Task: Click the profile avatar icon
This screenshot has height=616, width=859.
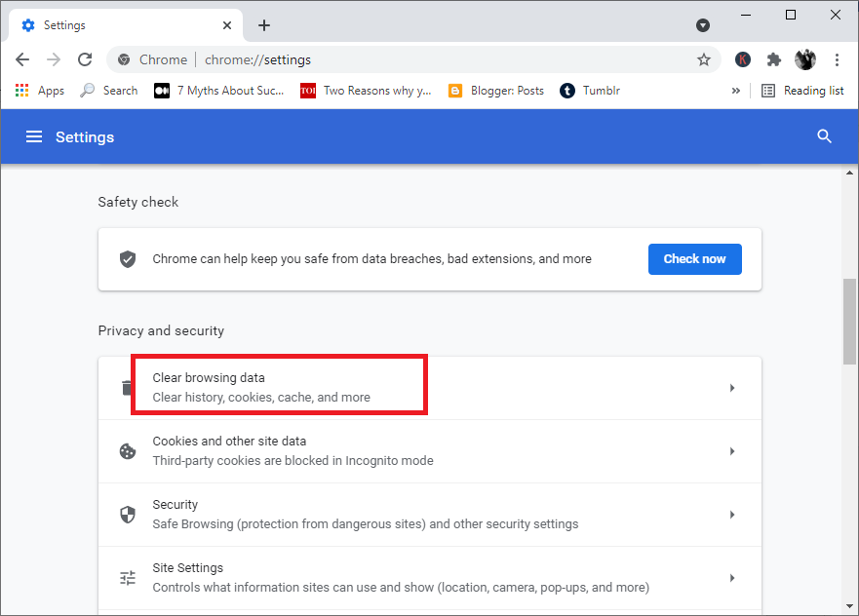Action: click(804, 59)
